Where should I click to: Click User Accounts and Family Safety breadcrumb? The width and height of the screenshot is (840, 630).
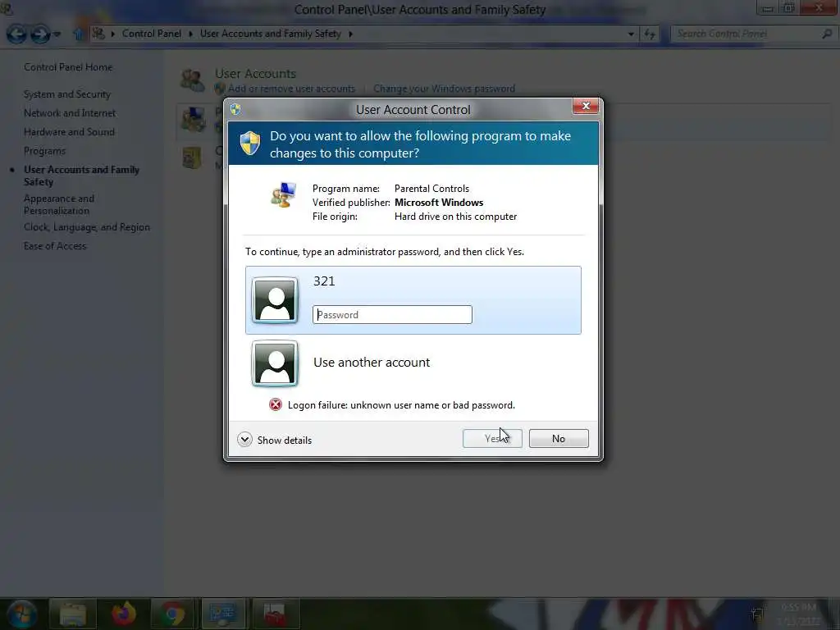point(271,33)
